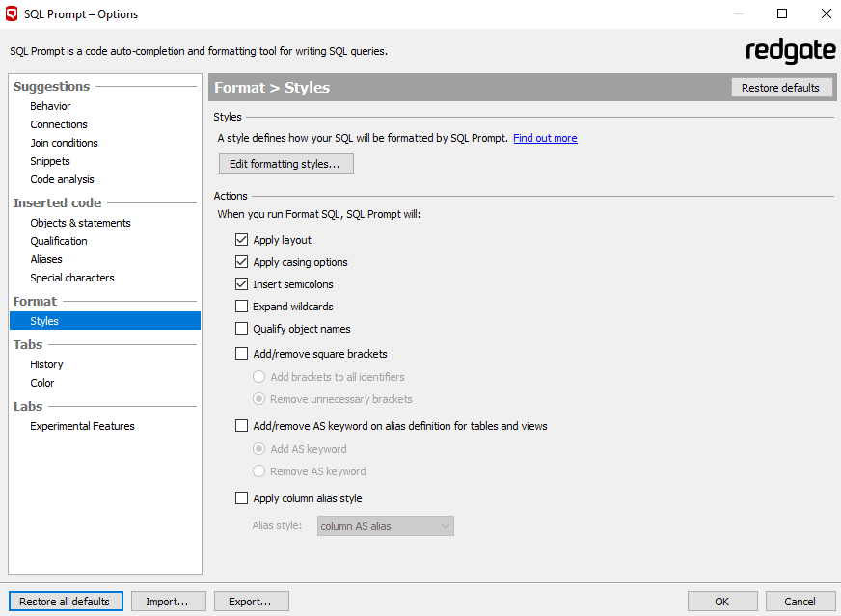This screenshot has height=616, width=841.
Task: Click the Inserted code section heading
Action: [x=58, y=202]
